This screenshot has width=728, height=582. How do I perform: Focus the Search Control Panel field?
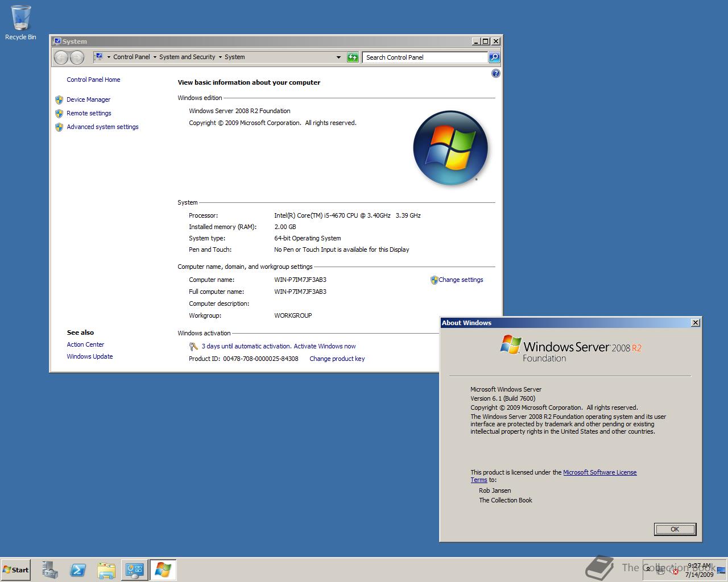pyautogui.click(x=425, y=57)
